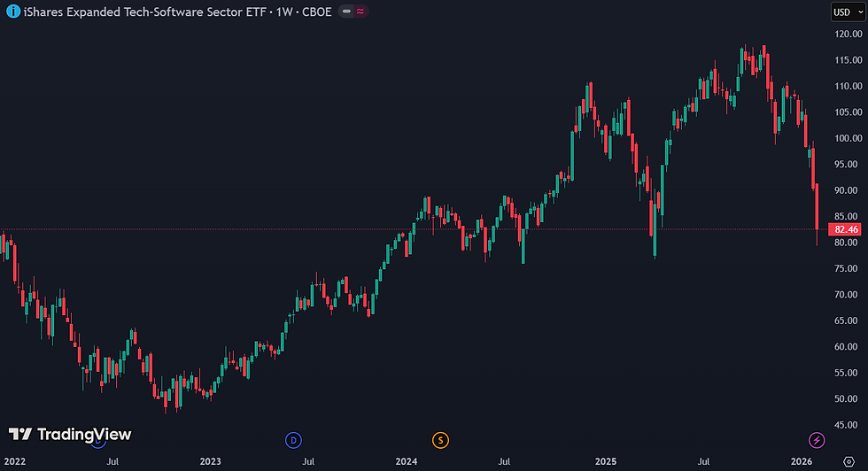Click the 105.00 price axis label

click(849, 112)
